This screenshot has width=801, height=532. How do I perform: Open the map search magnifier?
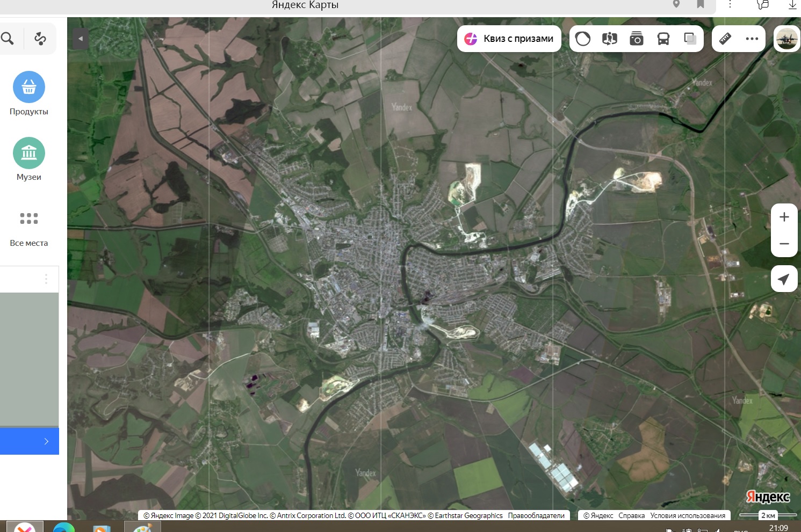pos(8,39)
